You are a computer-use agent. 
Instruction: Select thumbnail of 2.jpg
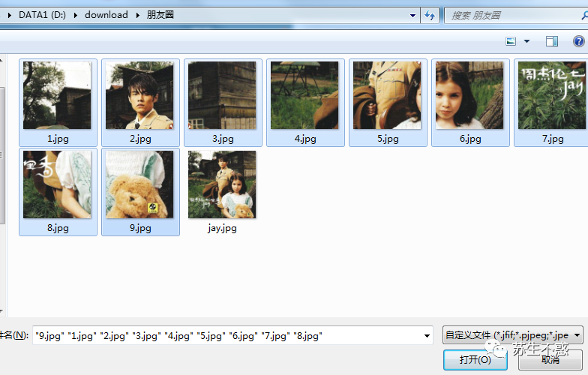139,95
